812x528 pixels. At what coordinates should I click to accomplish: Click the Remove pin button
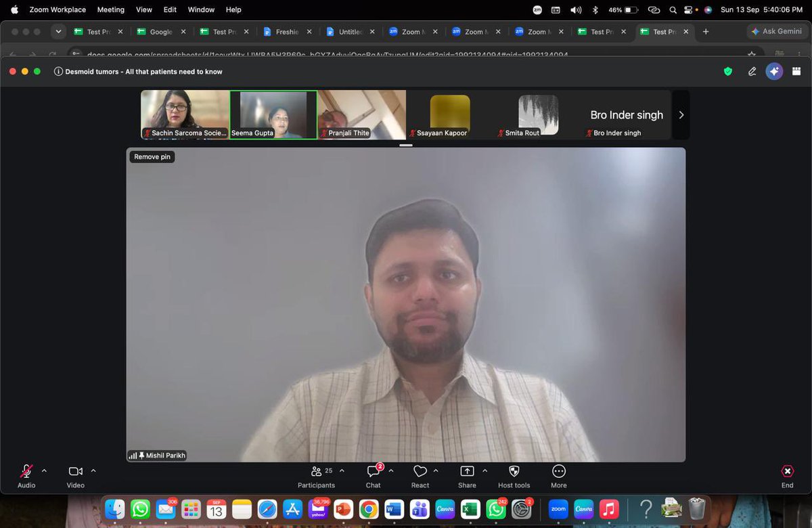pos(152,156)
